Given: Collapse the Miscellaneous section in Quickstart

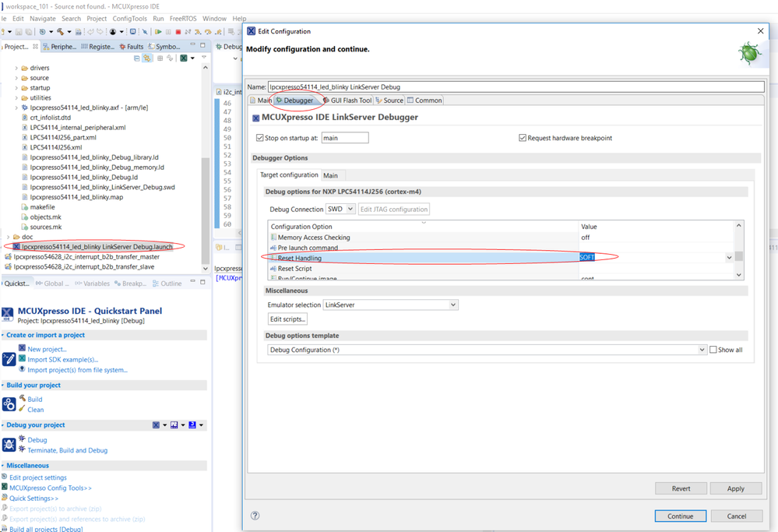Looking at the screenshot, I should coord(3,466).
